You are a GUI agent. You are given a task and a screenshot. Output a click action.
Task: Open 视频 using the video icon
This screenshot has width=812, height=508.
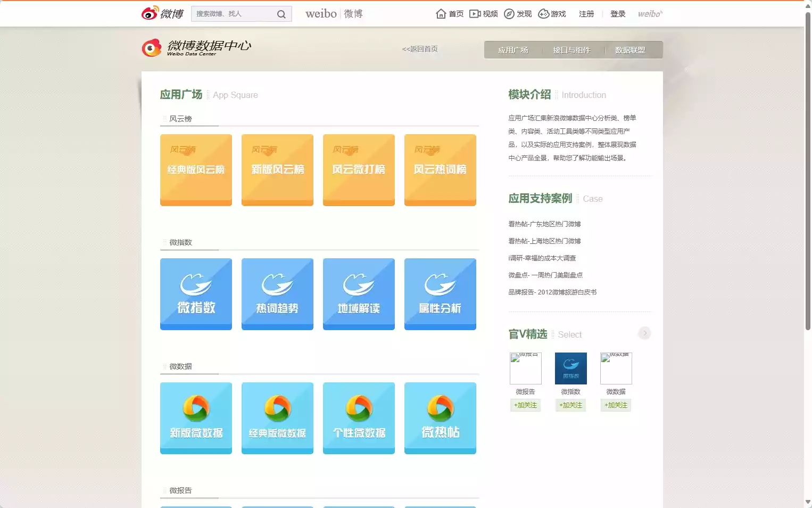pyautogui.click(x=475, y=14)
